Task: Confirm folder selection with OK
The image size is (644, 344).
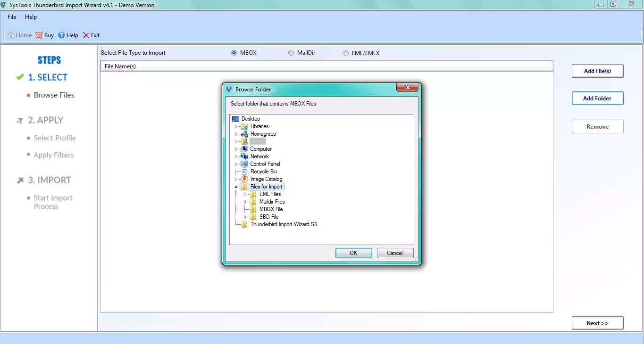Action: [353, 253]
